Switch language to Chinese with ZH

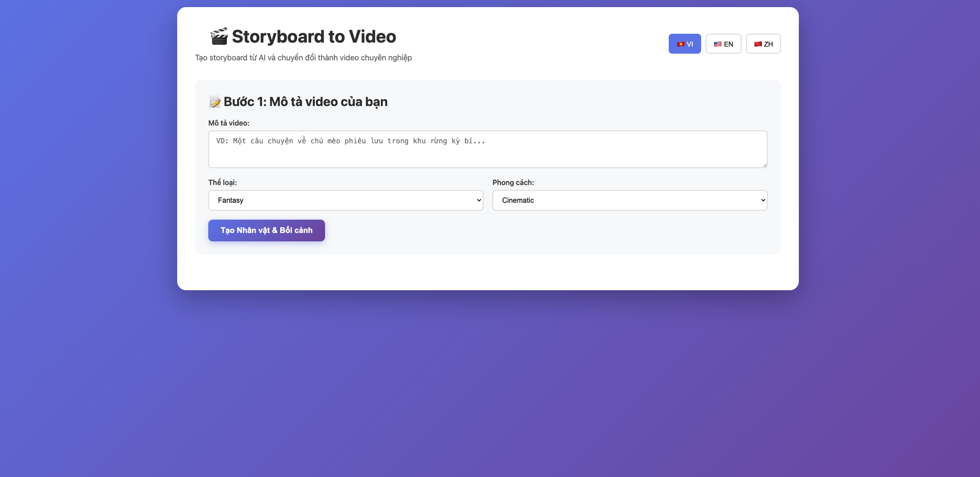(763, 44)
